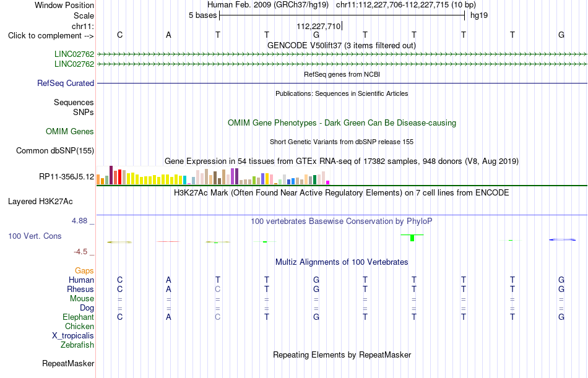The width and height of the screenshot is (588, 378).
Task: Click the 'Layered H3K27Ac' side label
Action: coord(40,202)
